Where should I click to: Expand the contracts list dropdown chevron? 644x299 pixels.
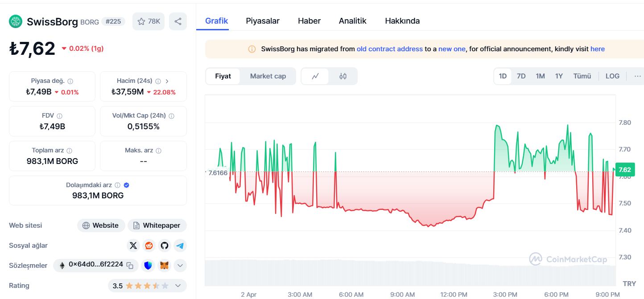[180, 266]
